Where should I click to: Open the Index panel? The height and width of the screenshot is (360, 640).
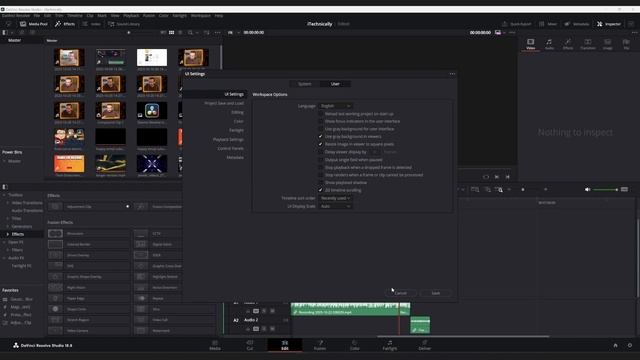(x=91, y=24)
